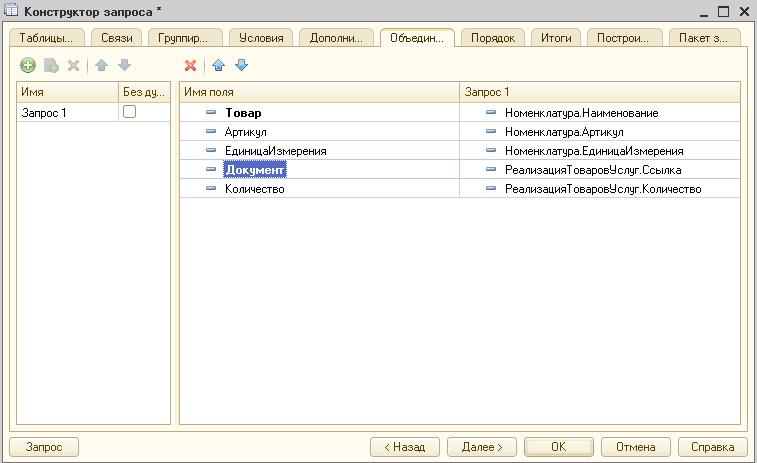The width and height of the screenshot is (757, 463).
Task: Switch to the Связи tab
Action: pos(116,38)
